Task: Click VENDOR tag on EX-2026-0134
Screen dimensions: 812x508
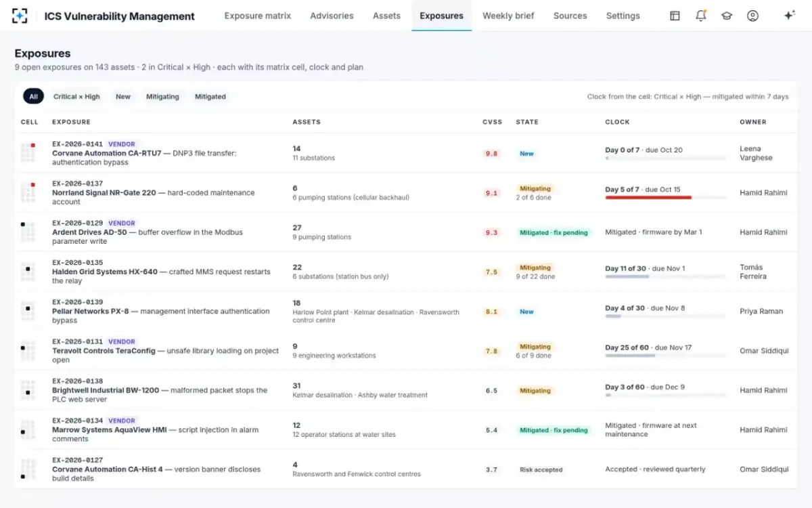Action: coord(122,421)
